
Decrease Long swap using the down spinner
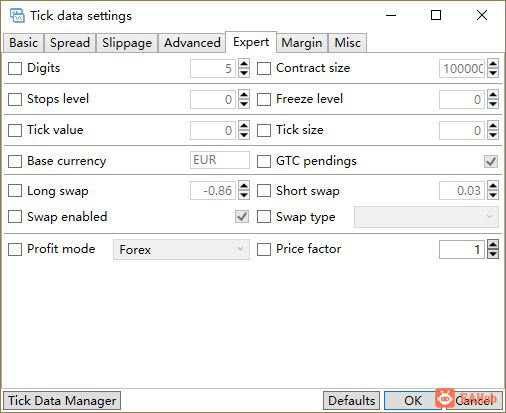244,195
